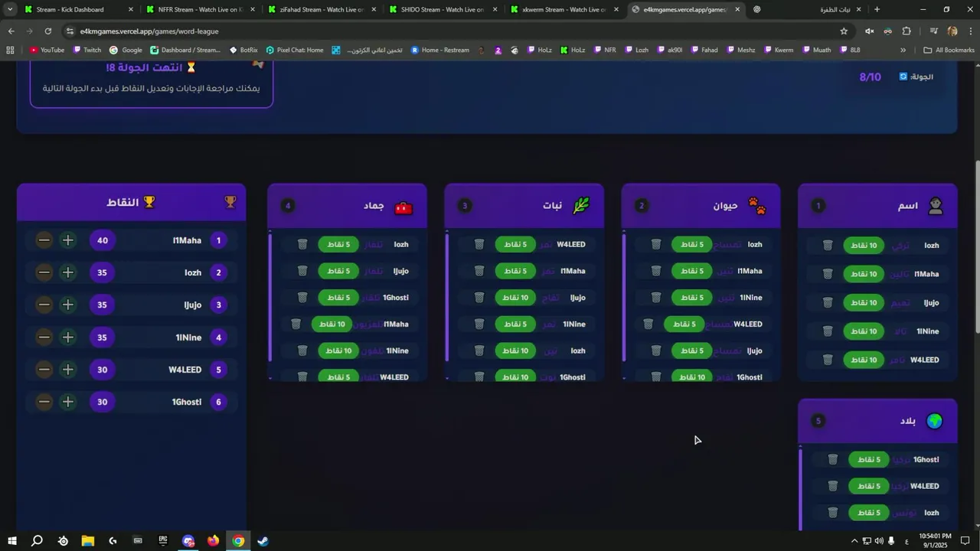The height and width of the screenshot is (551, 980).
Task: Expand the bookmarks overflow chevron
Action: [903, 50]
